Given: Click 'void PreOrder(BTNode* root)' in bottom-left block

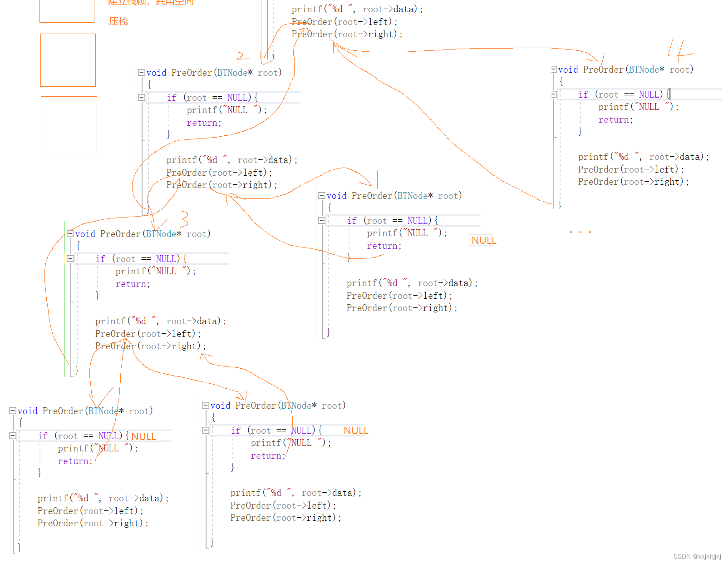Looking at the screenshot, I should [85, 411].
